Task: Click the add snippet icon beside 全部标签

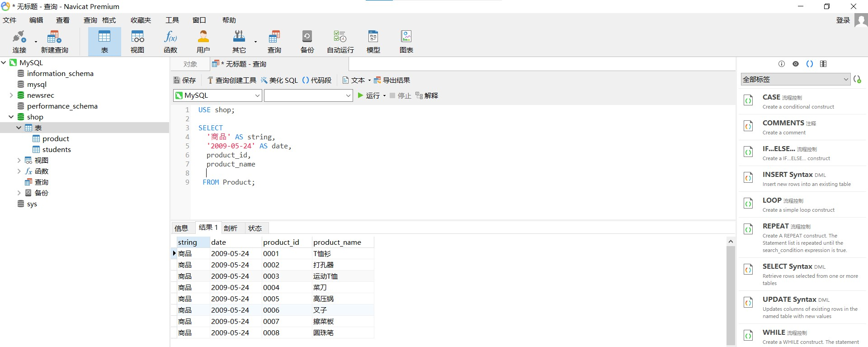Action: (x=857, y=79)
